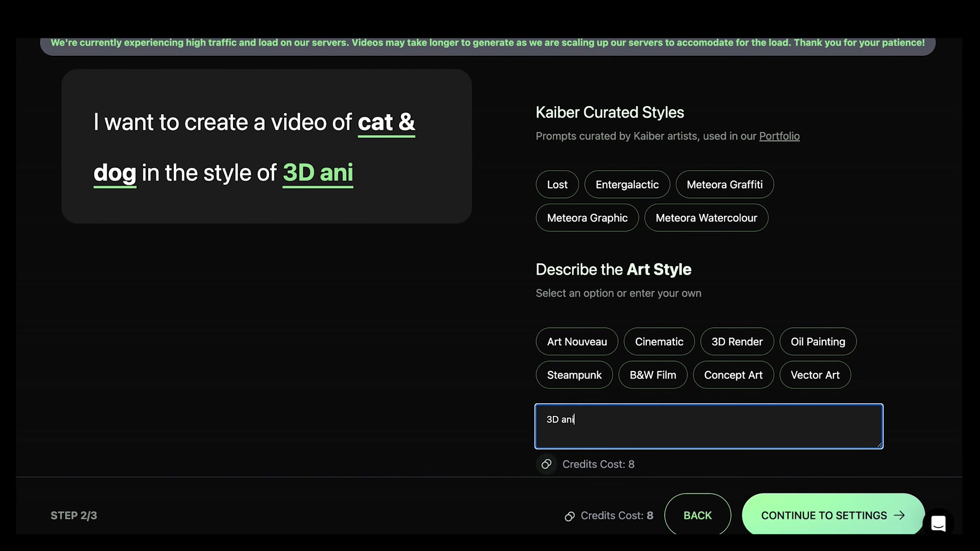Click the credits icon in the bottom bar
The height and width of the screenshot is (551, 980).
pos(569,516)
